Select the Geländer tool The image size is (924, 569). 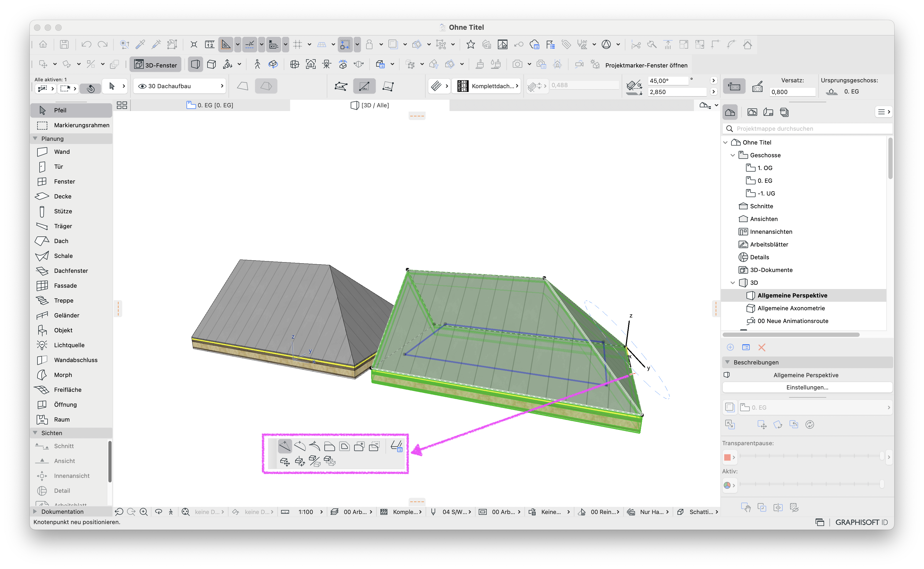point(71,315)
